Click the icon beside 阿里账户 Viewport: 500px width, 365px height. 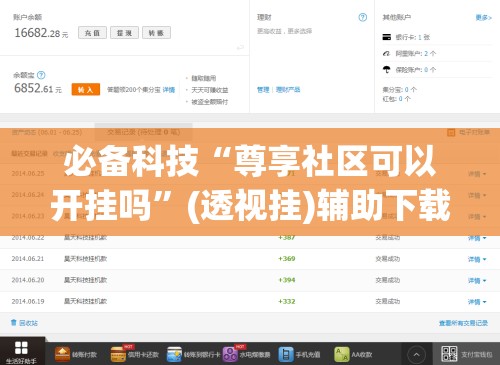pos(387,53)
